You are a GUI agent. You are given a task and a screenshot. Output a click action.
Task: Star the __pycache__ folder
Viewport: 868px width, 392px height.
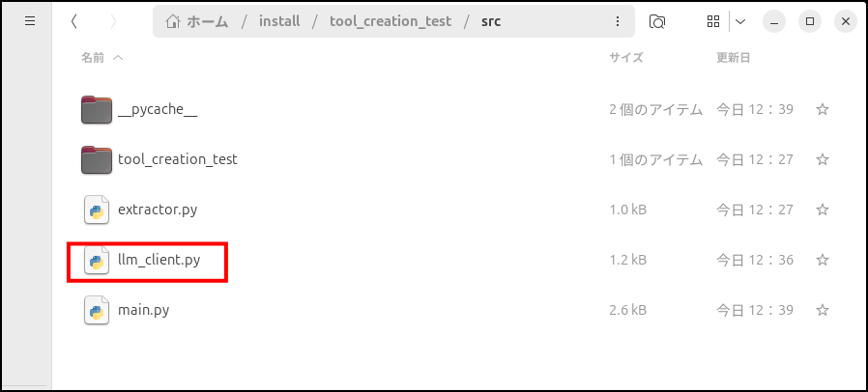(x=823, y=109)
